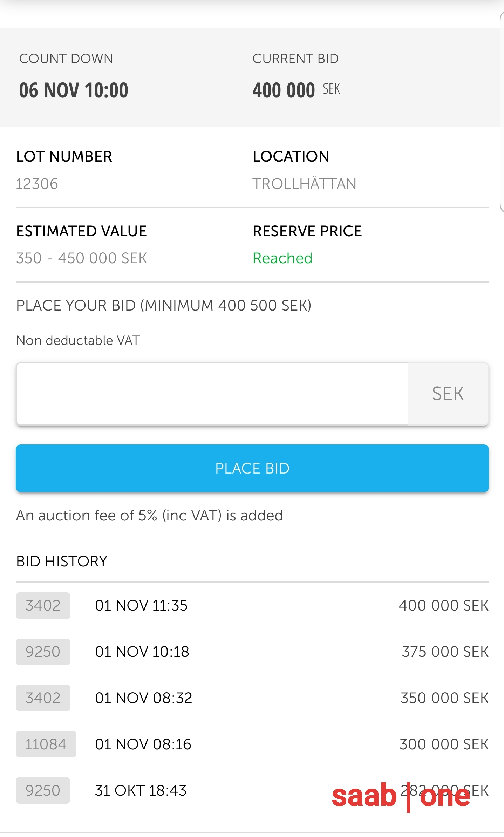Click the SEK currency suffix box
The image size is (504, 837).
tap(448, 394)
